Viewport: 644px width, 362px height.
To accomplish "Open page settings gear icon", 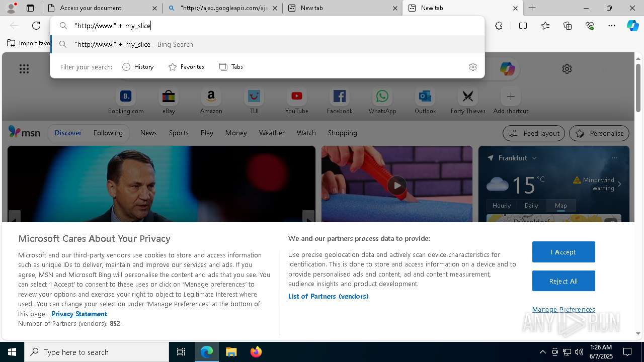I will (x=567, y=69).
